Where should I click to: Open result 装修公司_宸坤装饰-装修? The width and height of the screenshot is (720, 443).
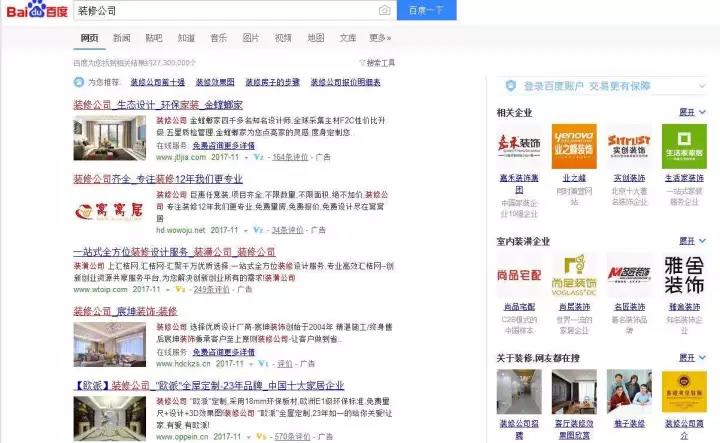(x=125, y=311)
